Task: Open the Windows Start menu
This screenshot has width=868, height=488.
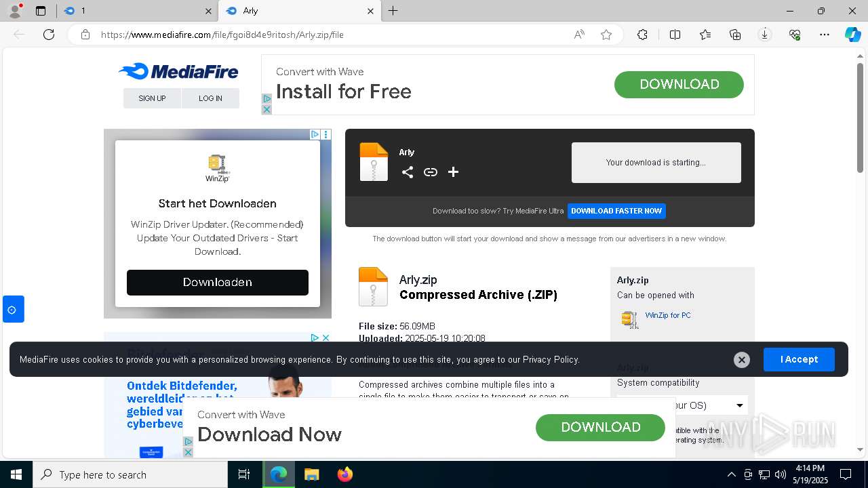Action: point(16,474)
